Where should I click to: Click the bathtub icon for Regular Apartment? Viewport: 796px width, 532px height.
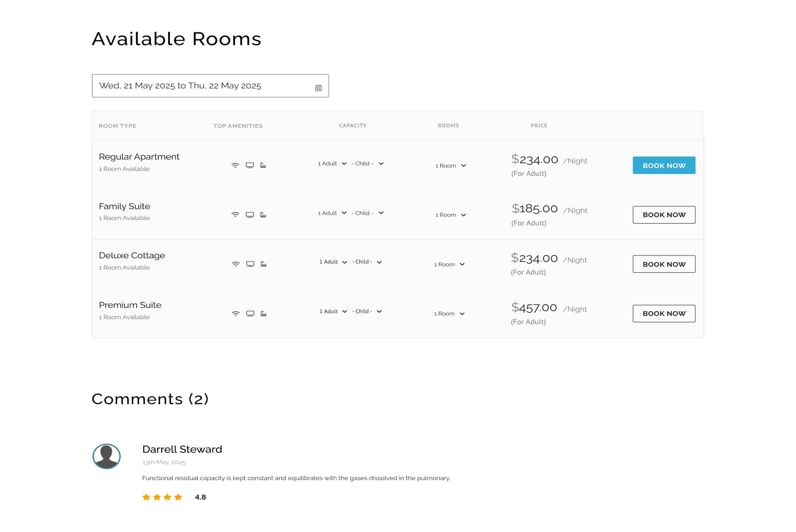263,165
